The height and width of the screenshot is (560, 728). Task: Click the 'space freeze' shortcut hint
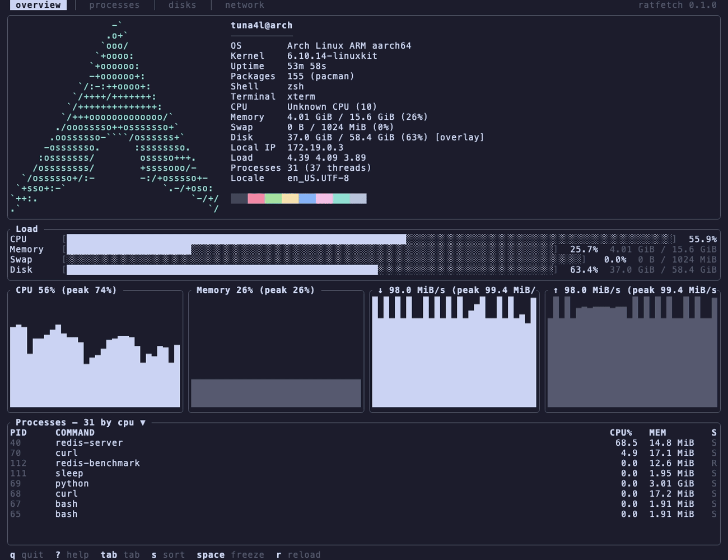230,554
